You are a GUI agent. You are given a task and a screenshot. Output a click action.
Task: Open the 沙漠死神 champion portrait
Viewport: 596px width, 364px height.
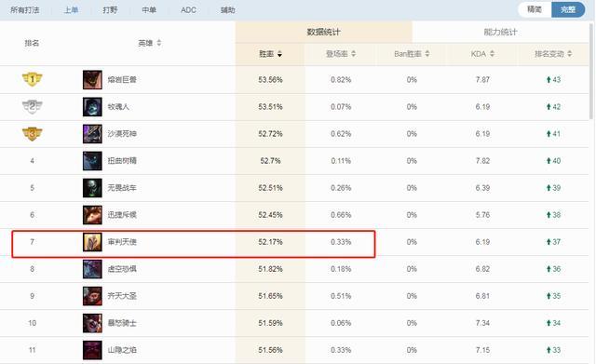pyautogui.click(x=92, y=134)
